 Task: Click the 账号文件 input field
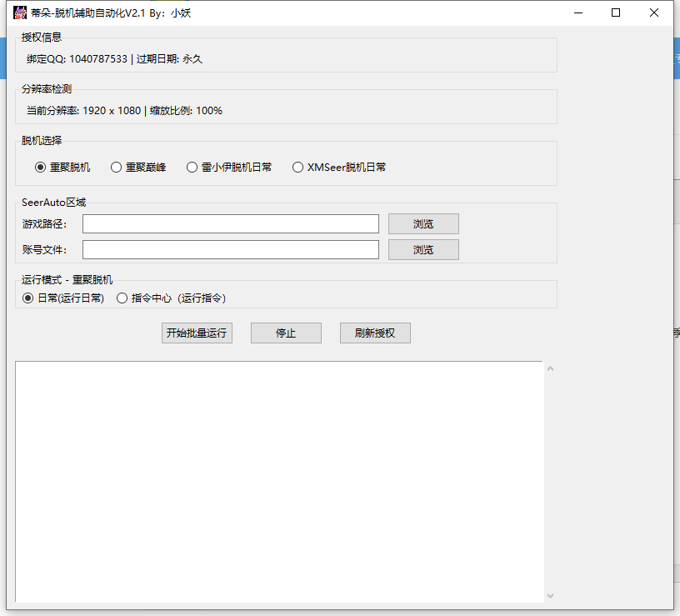point(231,250)
